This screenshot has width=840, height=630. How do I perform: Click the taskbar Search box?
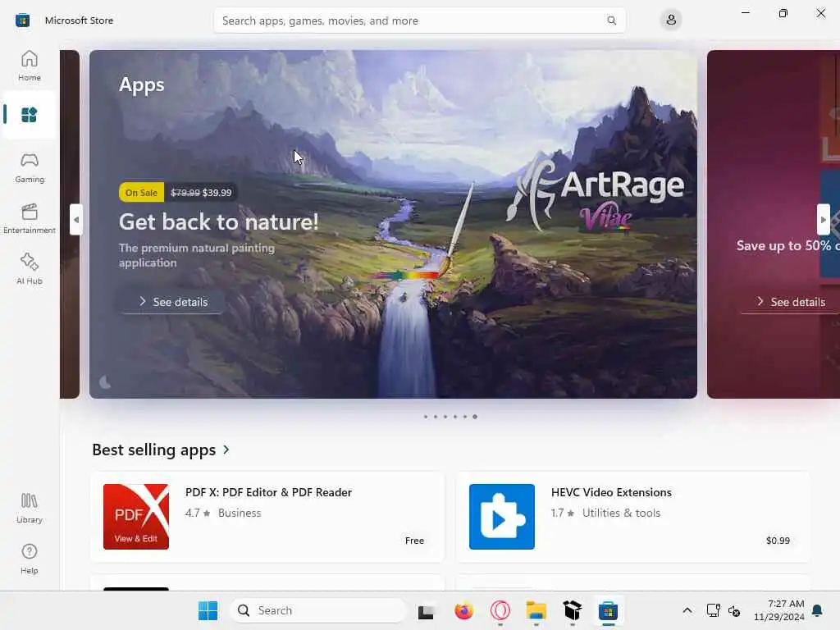tap(318, 610)
